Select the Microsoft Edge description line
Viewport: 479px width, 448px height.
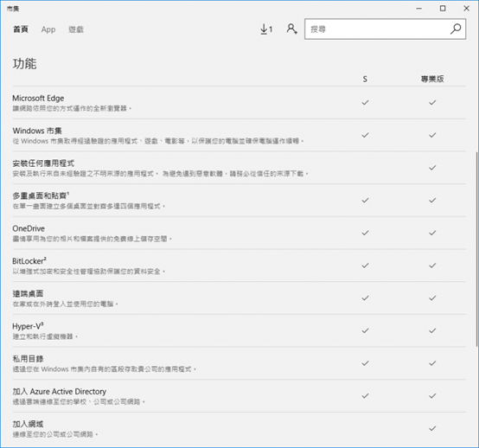click(72, 108)
